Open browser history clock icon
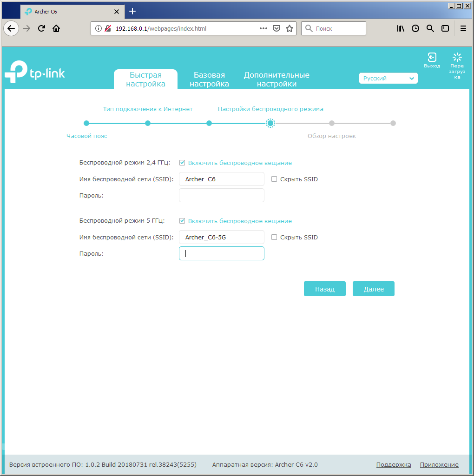 pos(415,28)
